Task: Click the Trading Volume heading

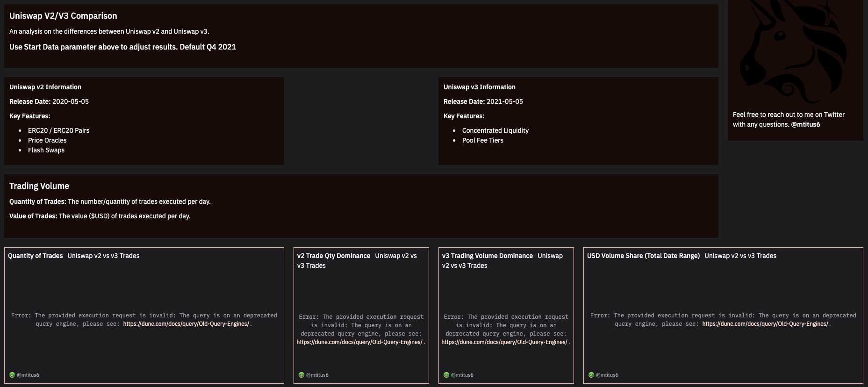Action: (x=39, y=186)
